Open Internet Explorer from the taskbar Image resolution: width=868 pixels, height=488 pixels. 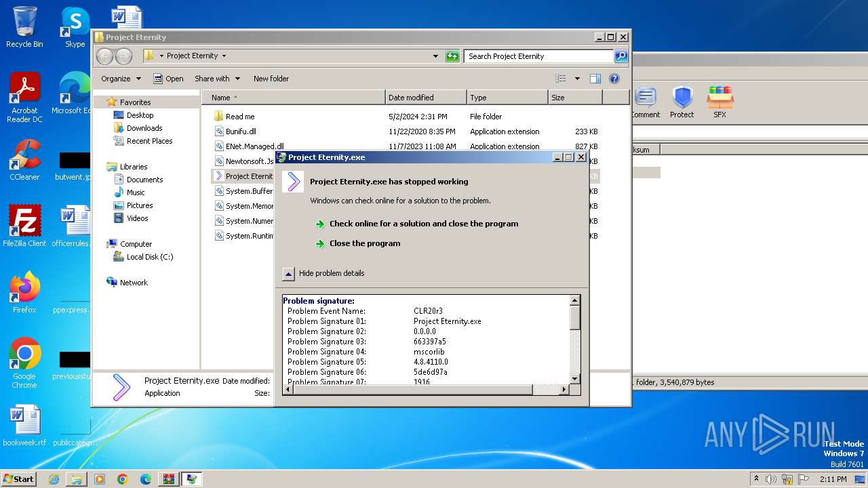(54, 479)
